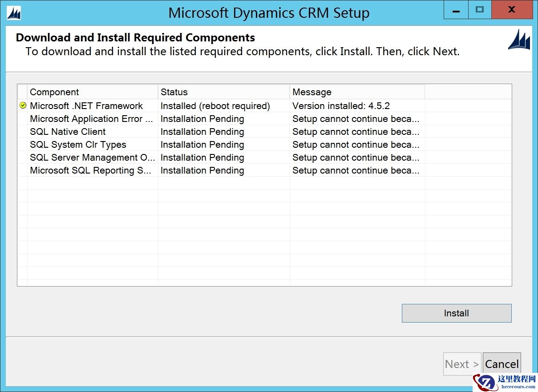Select the SQL Native Client component row
The image size is (538, 392).
coord(67,131)
